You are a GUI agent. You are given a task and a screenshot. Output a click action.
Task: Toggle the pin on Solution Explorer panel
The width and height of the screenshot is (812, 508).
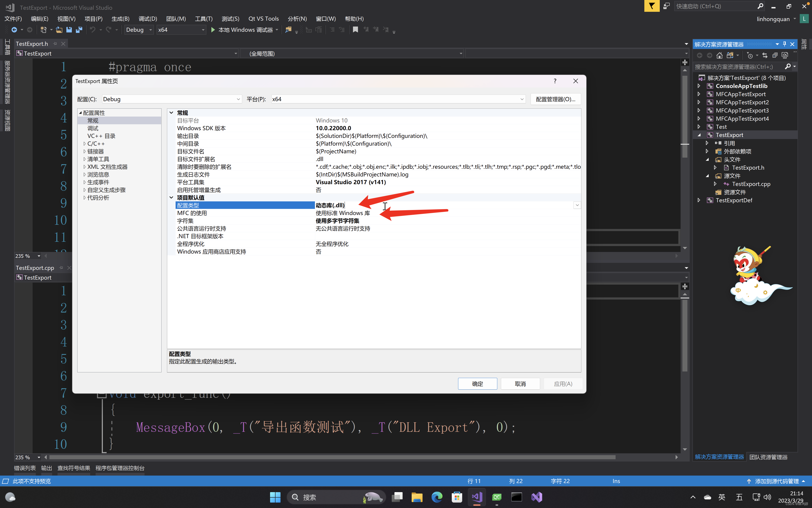tap(785, 44)
